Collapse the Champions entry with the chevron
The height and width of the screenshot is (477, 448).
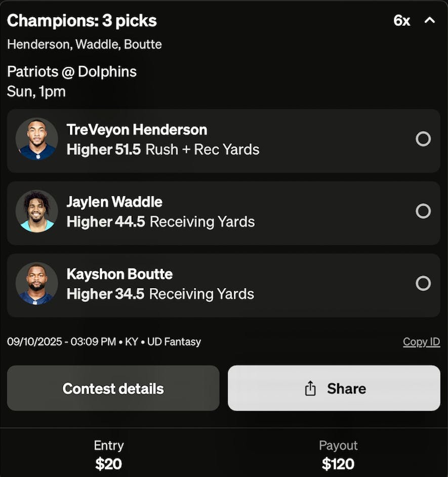429,20
